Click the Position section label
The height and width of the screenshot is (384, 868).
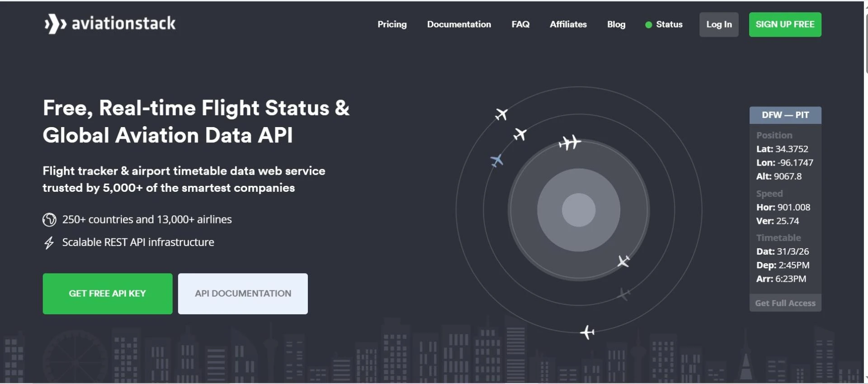(x=774, y=135)
